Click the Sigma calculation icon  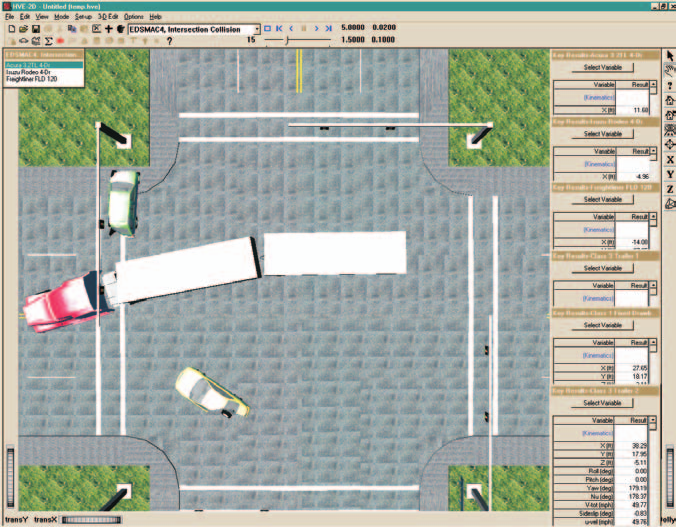pos(48,41)
